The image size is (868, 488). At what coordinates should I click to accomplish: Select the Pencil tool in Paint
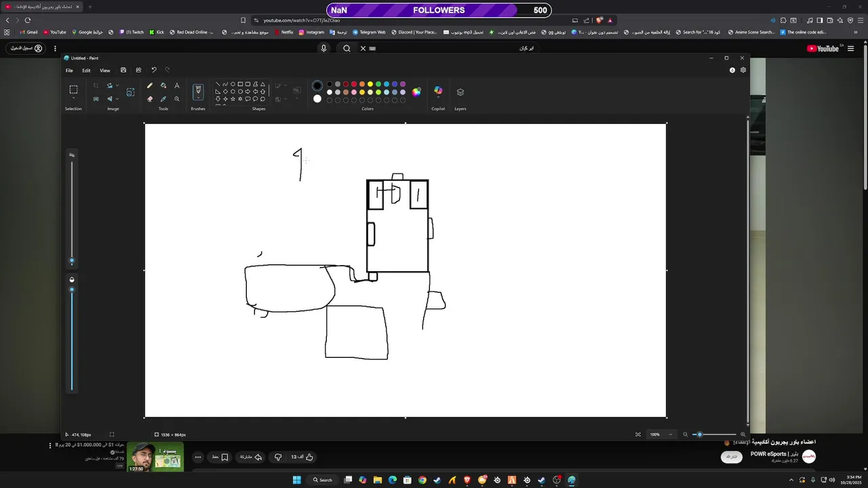click(150, 86)
